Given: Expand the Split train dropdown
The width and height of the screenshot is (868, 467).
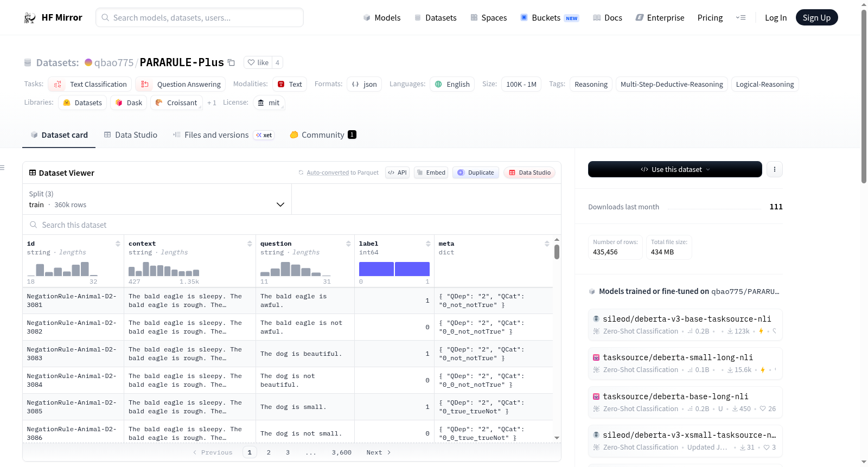Looking at the screenshot, I should click(157, 199).
